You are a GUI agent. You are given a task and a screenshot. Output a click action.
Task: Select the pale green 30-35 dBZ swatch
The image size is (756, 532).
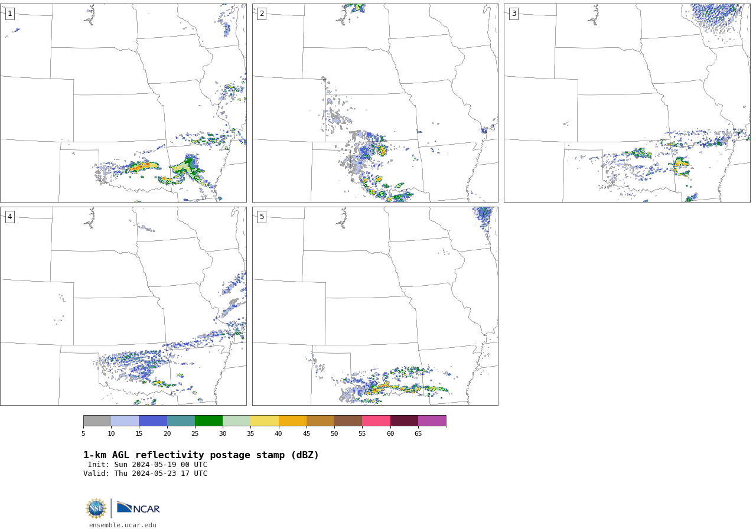pyautogui.click(x=237, y=421)
